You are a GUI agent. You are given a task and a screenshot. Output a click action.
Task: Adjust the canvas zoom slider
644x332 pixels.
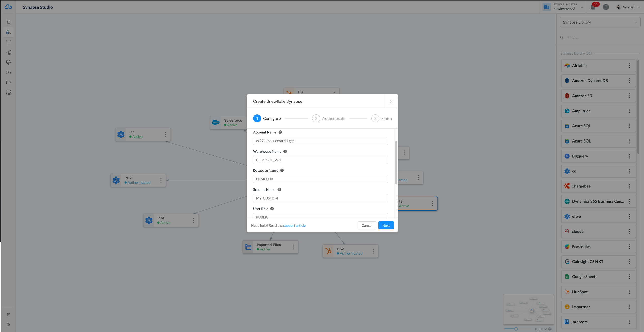516,329
